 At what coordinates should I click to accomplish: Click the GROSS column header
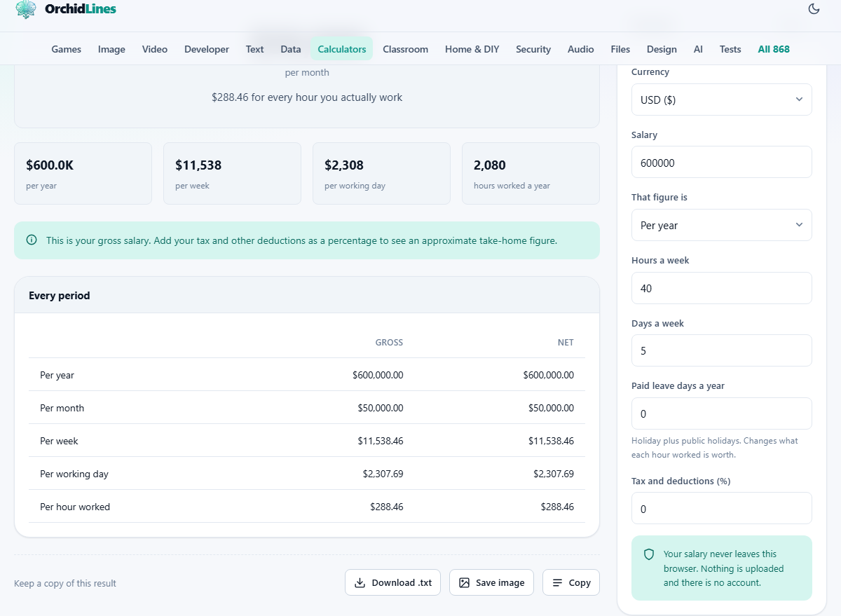[x=389, y=343]
